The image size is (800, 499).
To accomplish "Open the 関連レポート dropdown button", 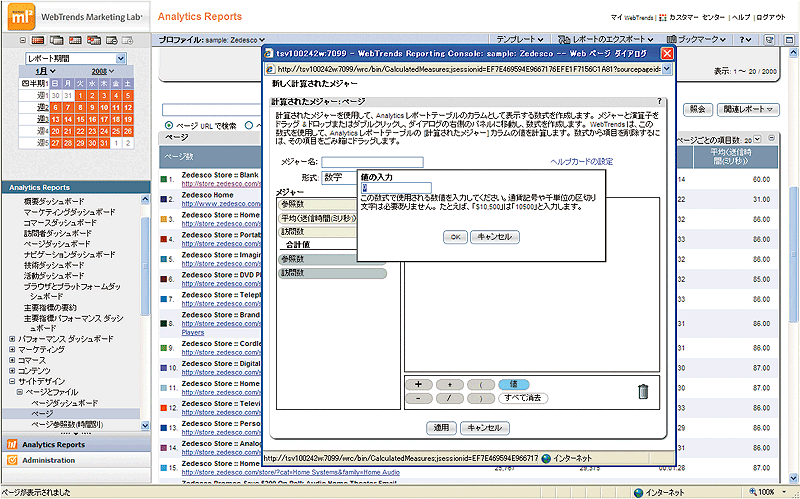I will click(747, 109).
